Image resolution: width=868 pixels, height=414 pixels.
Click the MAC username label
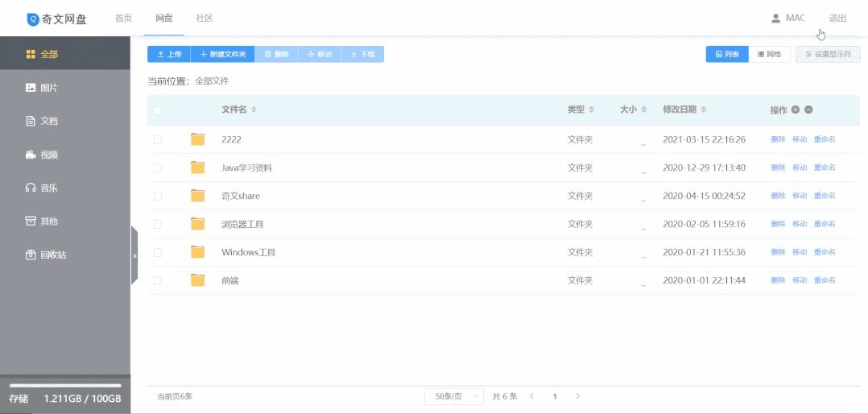(796, 19)
